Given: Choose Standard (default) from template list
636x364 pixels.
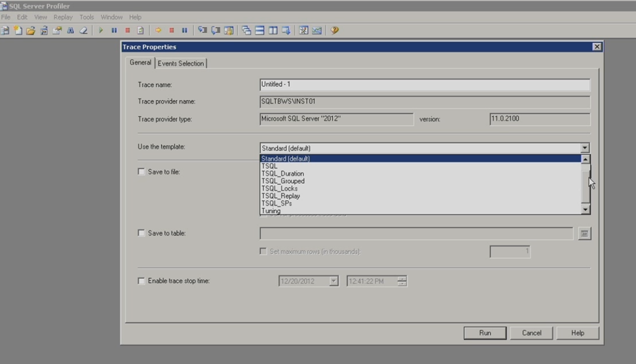Looking at the screenshot, I should 420,158.
